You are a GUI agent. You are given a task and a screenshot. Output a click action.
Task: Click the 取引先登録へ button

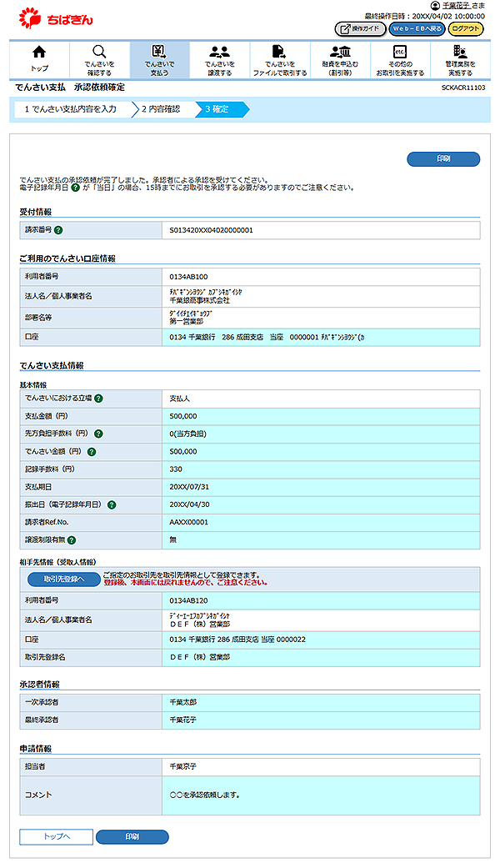63,580
